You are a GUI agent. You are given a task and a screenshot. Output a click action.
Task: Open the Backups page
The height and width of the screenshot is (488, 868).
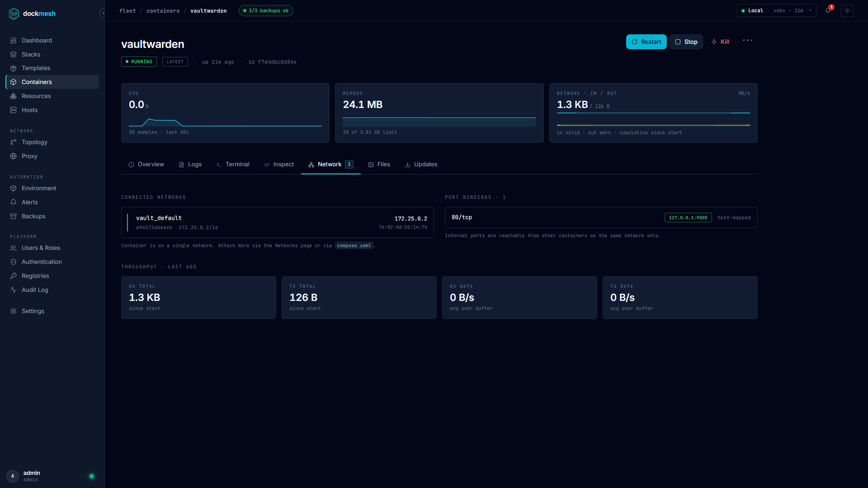click(x=52, y=216)
